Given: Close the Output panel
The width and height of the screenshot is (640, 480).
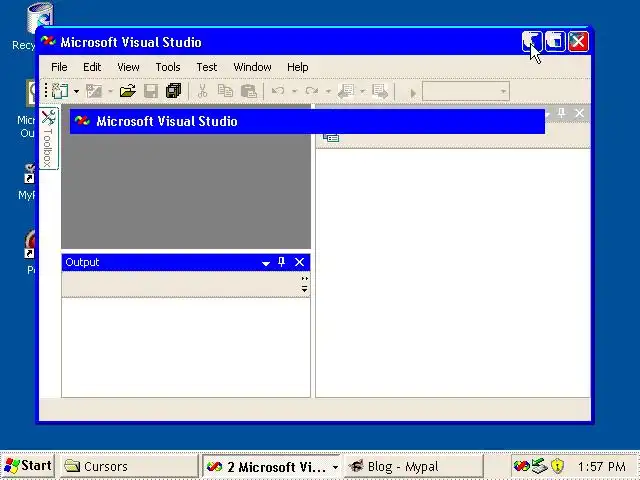Looking at the screenshot, I should (x=300, y=262).
